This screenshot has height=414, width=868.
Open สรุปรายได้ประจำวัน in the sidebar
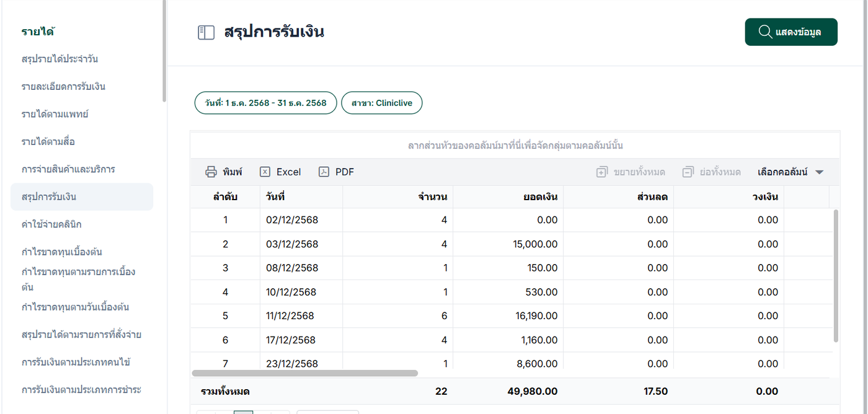tap(60, 59)
